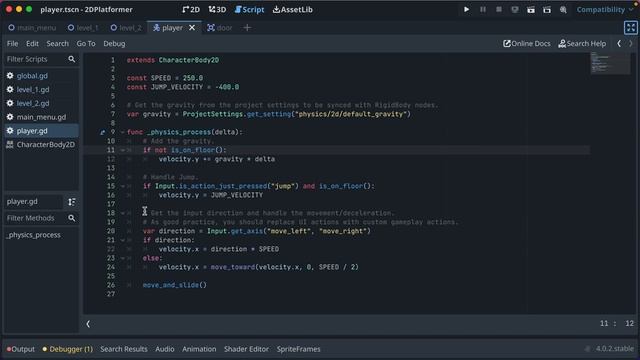Open the File menu

tap(12, 44)
